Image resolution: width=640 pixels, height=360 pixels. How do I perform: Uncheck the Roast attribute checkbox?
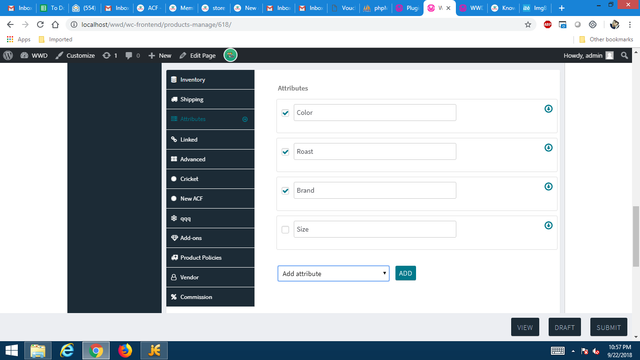click(x=285, y=152)
